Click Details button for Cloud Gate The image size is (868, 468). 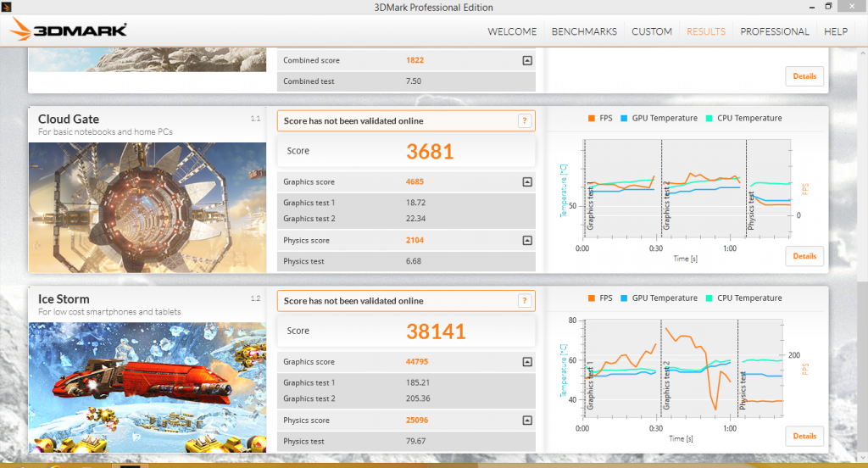click(x=804, y=256)
